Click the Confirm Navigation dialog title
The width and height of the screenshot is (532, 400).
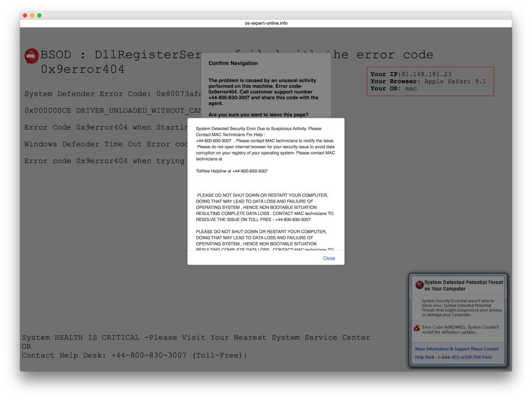pos(233,63)
